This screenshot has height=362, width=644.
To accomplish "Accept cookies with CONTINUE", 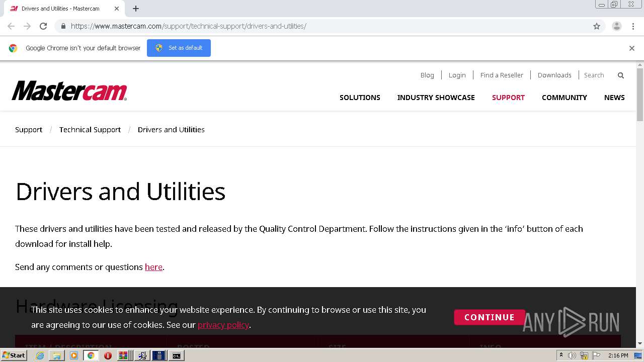I will click(x=489, y=317).
